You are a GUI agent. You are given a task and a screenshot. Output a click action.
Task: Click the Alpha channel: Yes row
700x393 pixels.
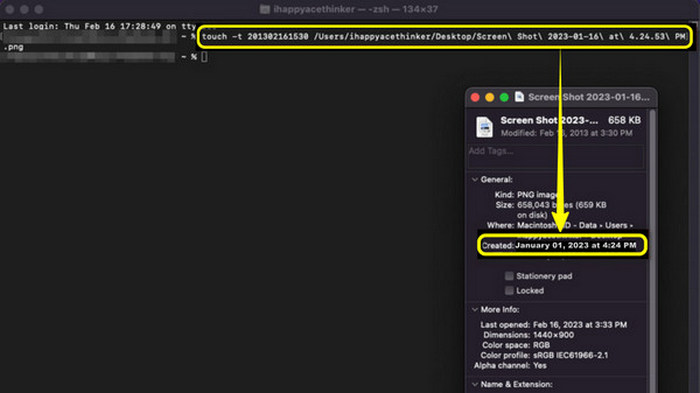(x=510, y=366)
